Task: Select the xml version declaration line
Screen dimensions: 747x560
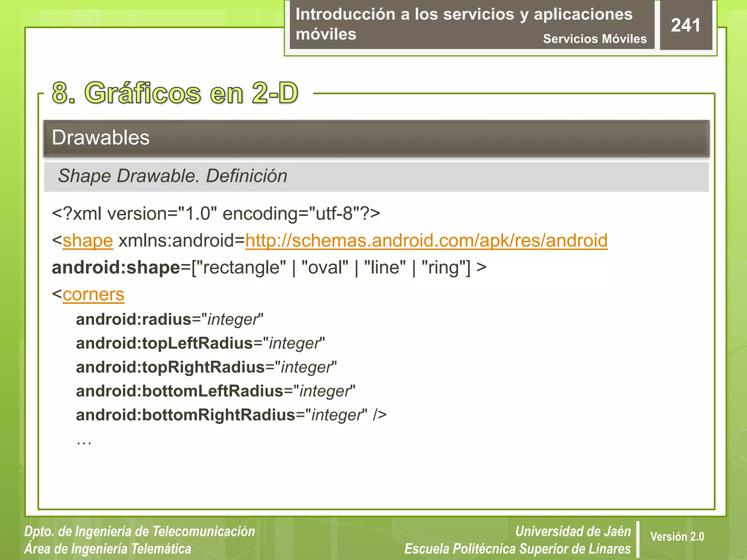Action: 216,214
